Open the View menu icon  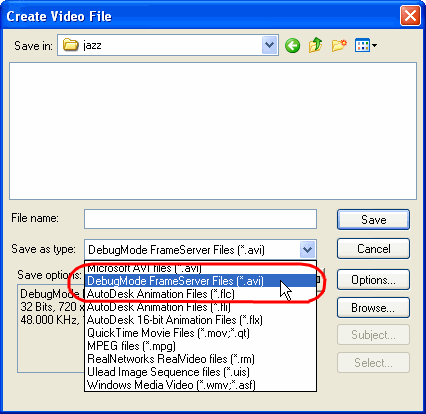click(x=366, y=45)
